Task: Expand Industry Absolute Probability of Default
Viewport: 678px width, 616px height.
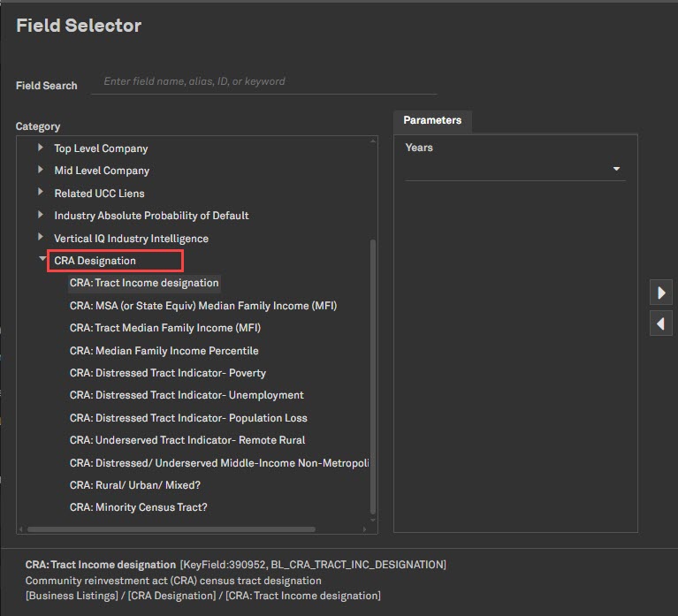Action: click(x=41, y=215)
